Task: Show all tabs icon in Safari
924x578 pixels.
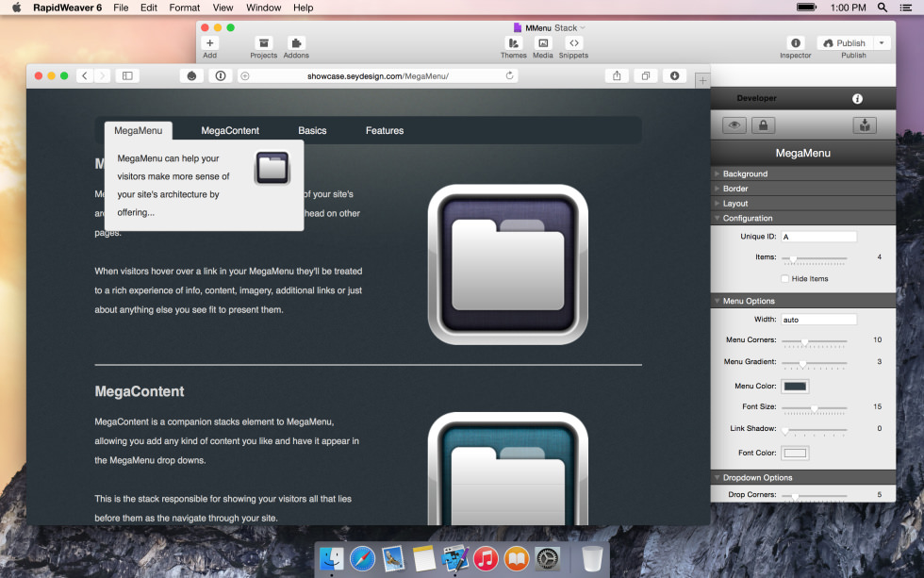Action: pos(646,75)
